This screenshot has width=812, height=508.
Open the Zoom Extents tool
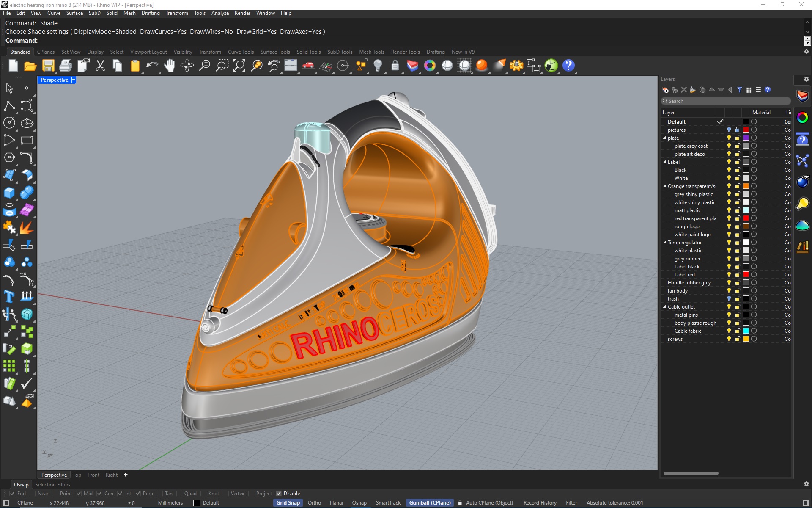click(x=239, y=66)
